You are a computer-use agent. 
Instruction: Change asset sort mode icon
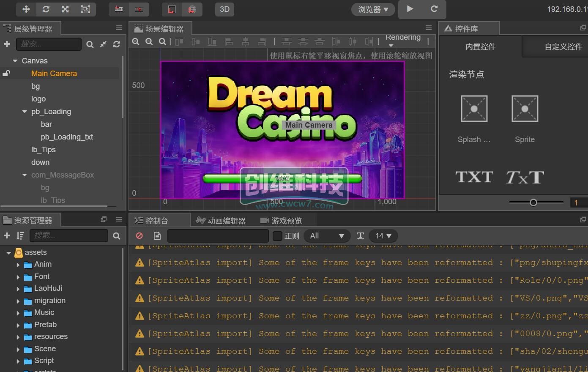[x=20, y=235]
